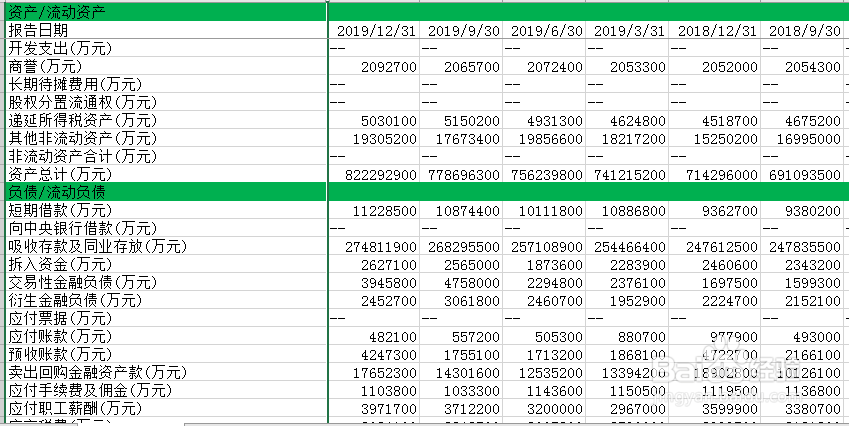
Task: Select total assets value 778696300
Action: coord(461,174)
